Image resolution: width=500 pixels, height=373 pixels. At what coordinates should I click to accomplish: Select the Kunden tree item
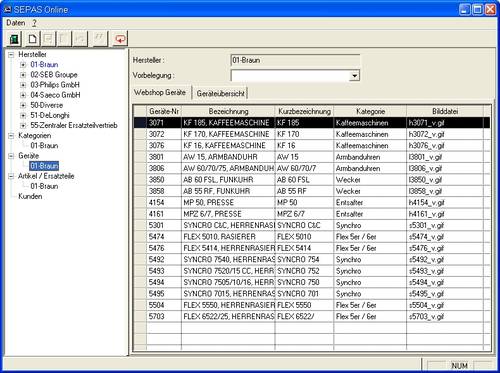30,196
